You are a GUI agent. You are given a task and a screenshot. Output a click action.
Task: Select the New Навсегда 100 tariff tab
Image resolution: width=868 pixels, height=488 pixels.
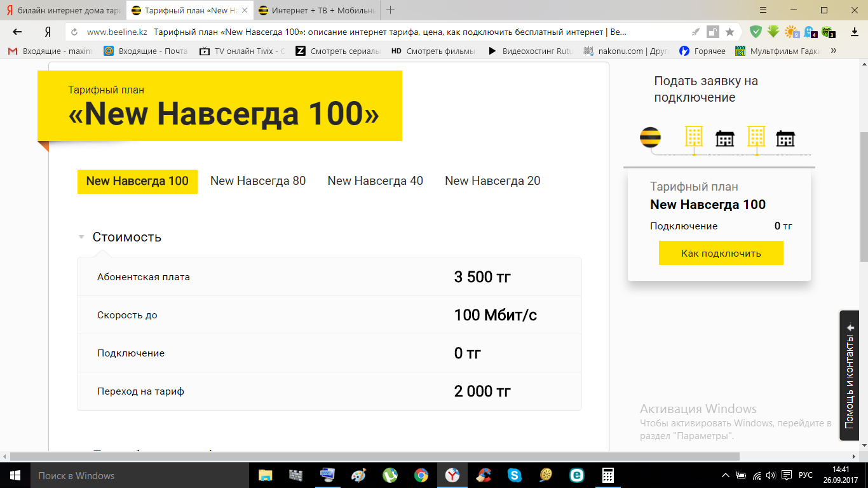pyautogui.click(x=137, y=181)
